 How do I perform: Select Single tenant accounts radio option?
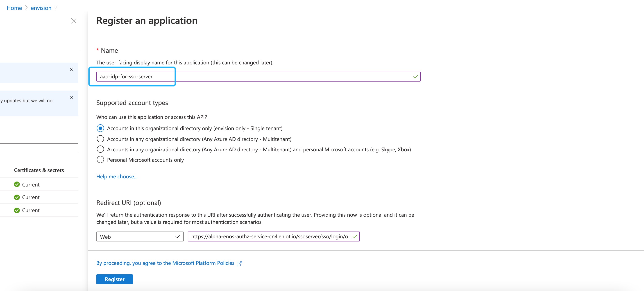point(100,128)
